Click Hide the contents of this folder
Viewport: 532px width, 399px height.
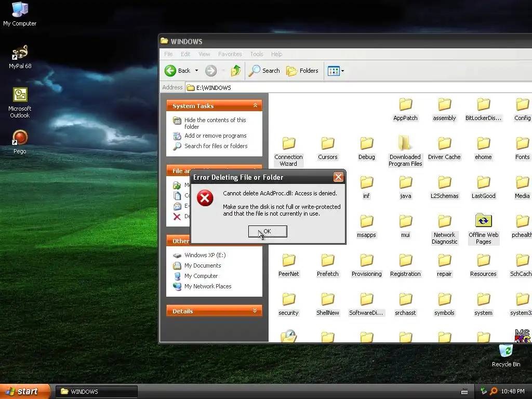click(x=215, y=123)
